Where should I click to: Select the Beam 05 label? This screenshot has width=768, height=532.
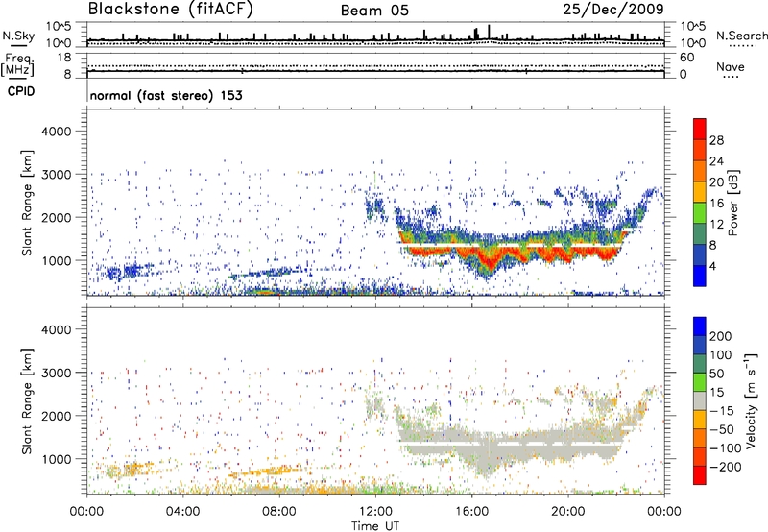pos(374,11)
